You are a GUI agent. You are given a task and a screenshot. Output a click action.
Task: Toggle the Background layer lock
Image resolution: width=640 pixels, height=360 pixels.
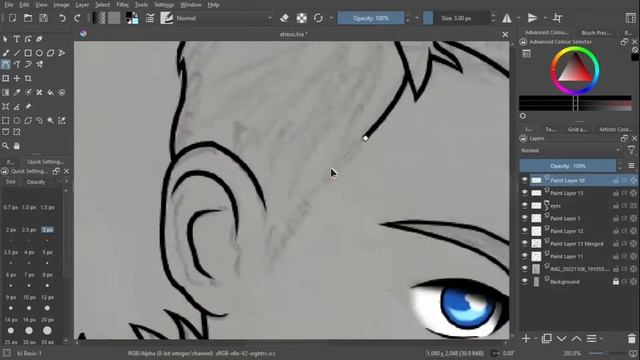tap(616, 281)
